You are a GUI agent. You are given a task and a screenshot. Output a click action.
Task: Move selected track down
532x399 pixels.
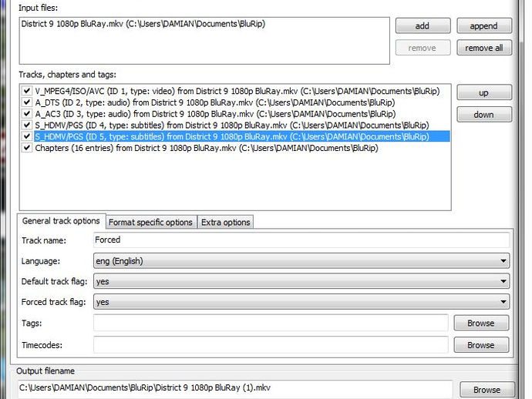pos(484,115)
